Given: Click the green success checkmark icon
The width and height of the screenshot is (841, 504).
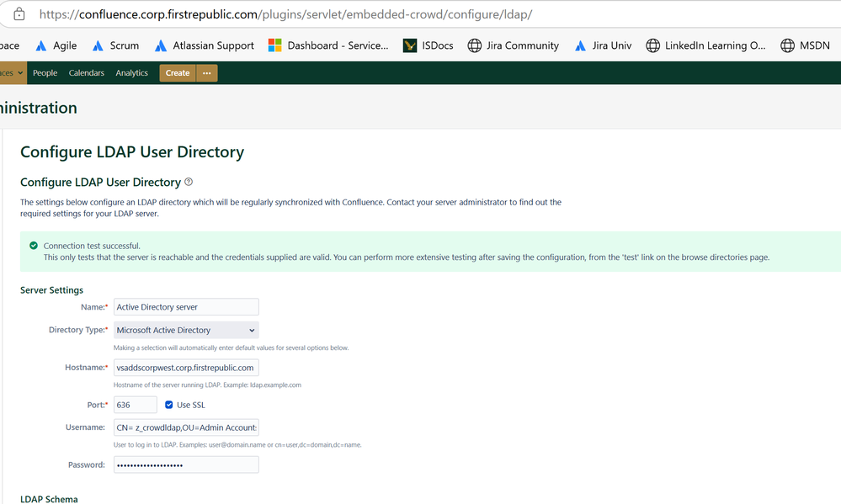Looking at the screenshot, I should [34, 246].
